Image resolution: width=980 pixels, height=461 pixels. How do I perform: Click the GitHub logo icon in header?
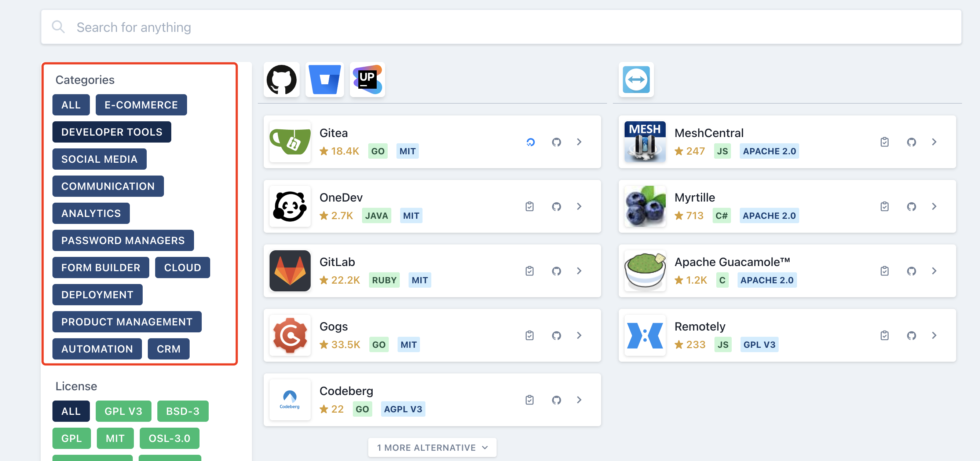pyautogui.click(x=282, y=80)
